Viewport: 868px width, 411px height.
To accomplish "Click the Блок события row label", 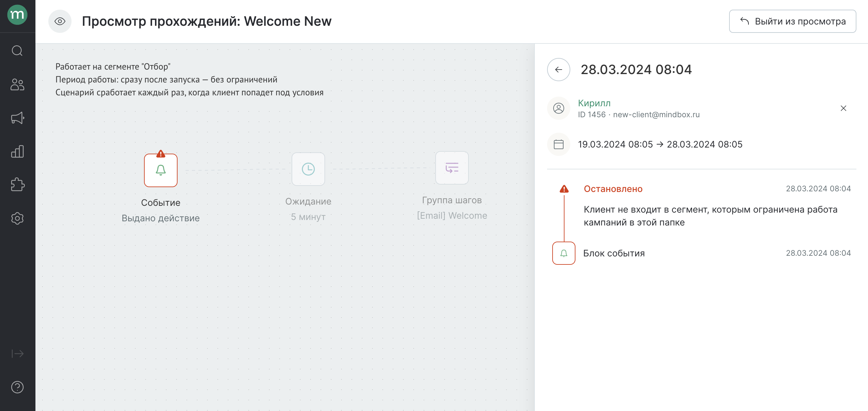I will coord(613,253).
